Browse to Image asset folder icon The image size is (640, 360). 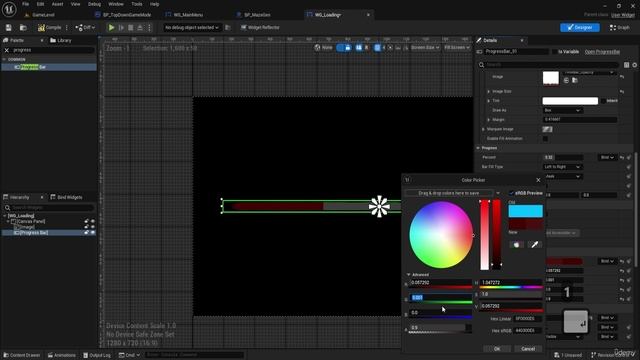[575, 80]
